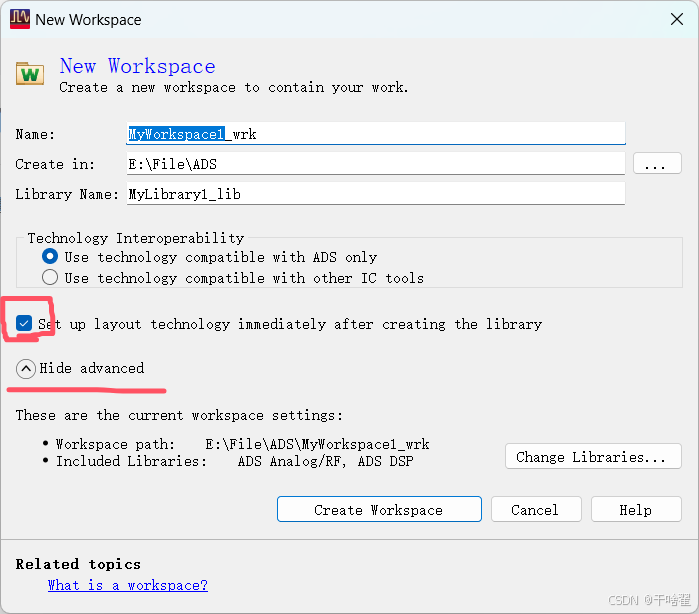Click the workspace folder W icon
The height and width of the screenshot is (614, 699).
[x=30, y=74]
